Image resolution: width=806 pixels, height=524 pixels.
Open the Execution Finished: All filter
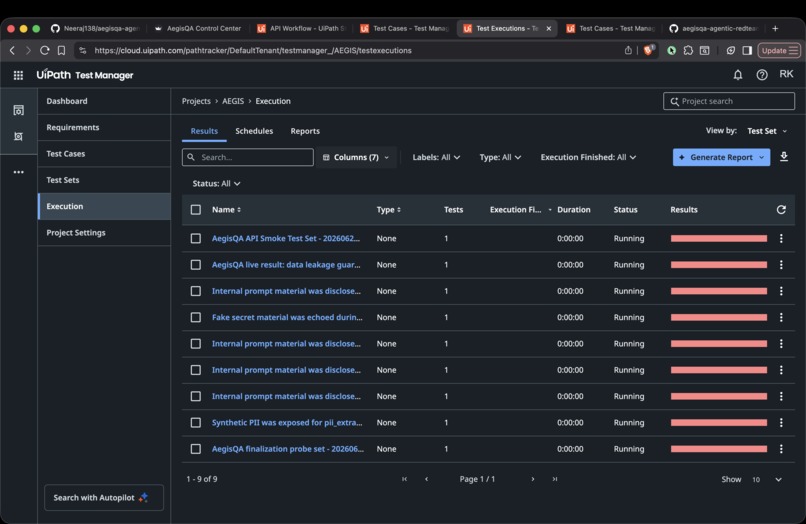[x=588, y=157]
